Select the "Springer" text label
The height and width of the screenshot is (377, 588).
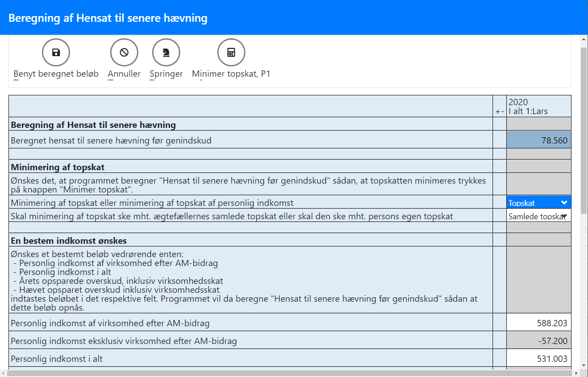coord(166,74)
